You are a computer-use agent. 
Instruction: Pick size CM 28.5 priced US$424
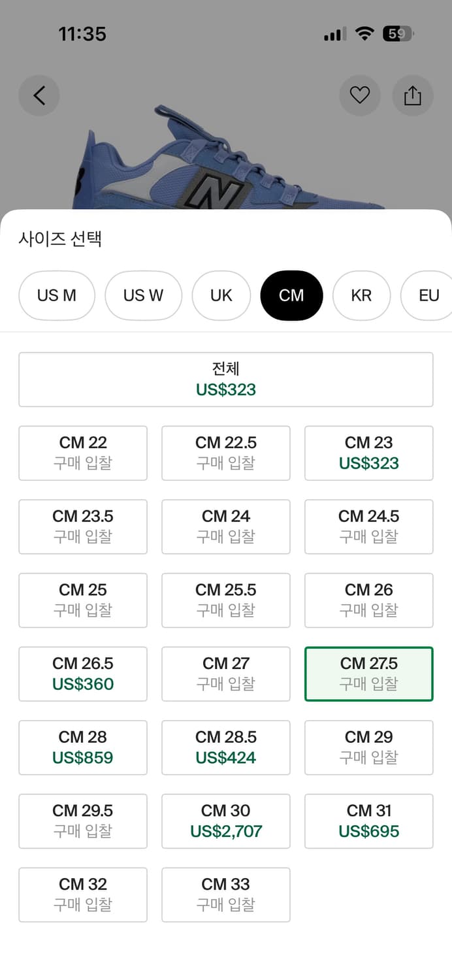(x=226, y=747)
